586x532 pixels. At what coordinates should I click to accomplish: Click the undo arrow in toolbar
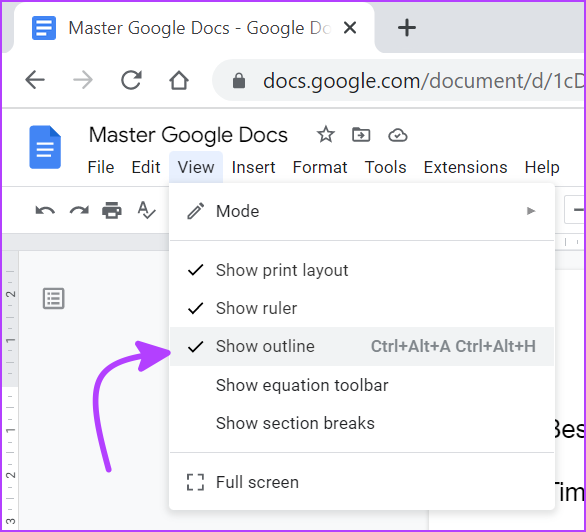[x=45, y=211]
